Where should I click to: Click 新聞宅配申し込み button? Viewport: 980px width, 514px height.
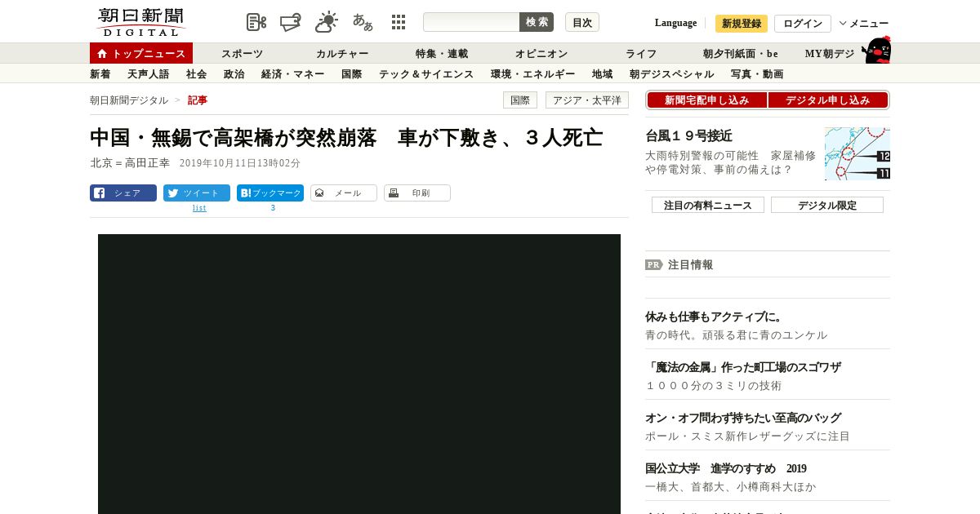pos(707,100)
